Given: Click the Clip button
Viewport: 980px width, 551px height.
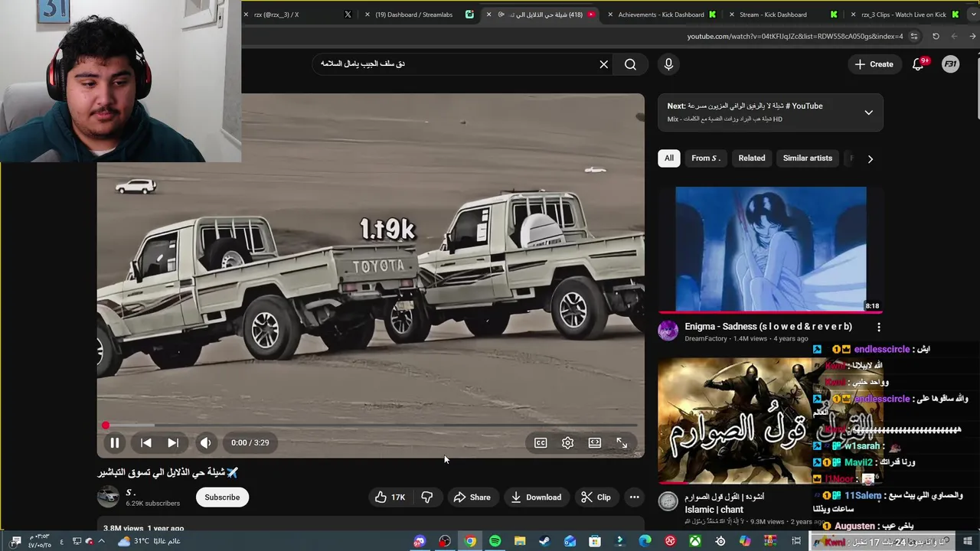Looking at the screenshot, I should click(596, 497).
